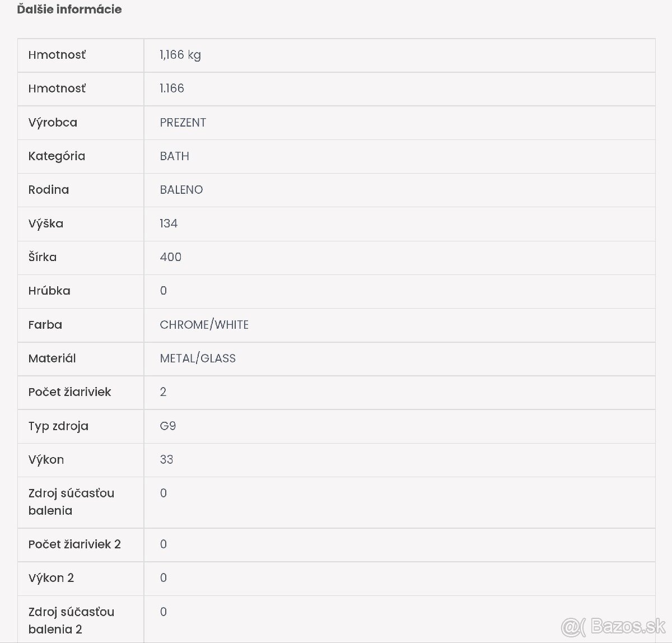Click the 'Kategória' row label
This screenshot has height=643, width=672.
[57, 156]
